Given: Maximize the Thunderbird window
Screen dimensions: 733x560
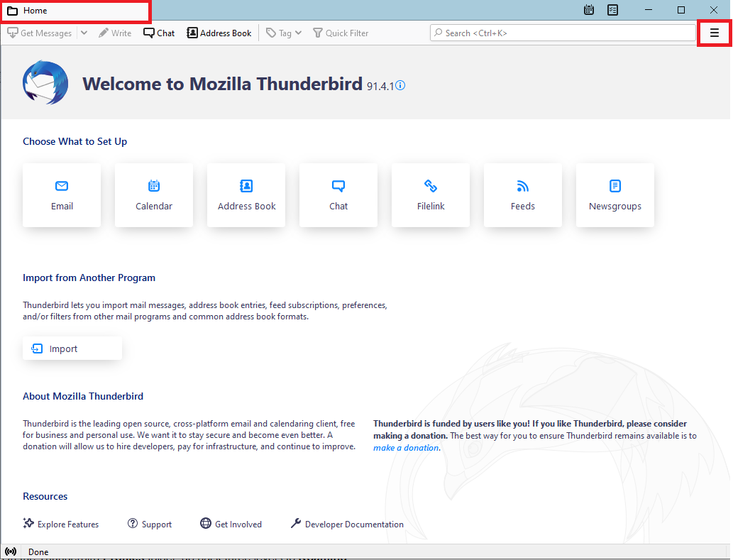Looking at the screenshot, I should [x=681, y=10].
